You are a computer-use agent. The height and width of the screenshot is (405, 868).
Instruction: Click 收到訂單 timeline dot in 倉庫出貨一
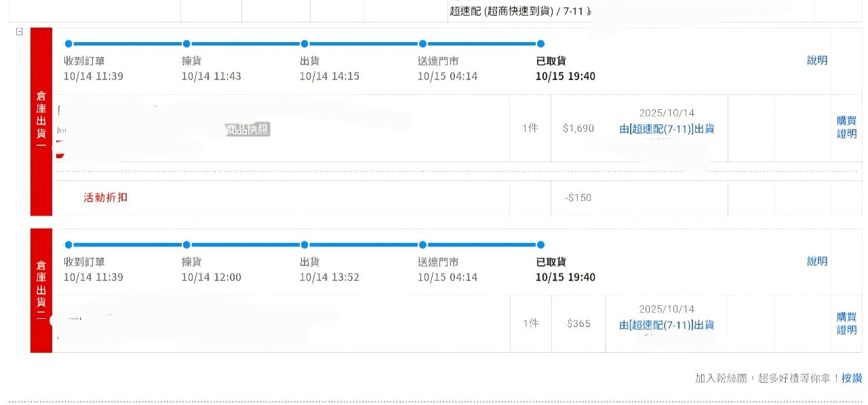click(68, 44)
